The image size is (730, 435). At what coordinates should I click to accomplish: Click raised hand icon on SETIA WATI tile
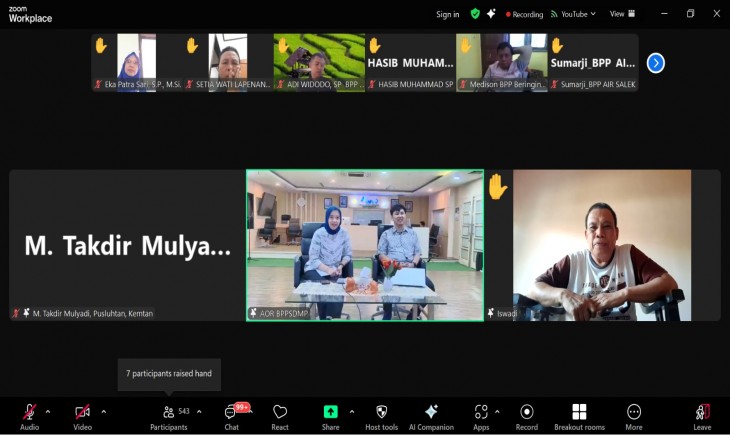point(192,46)
